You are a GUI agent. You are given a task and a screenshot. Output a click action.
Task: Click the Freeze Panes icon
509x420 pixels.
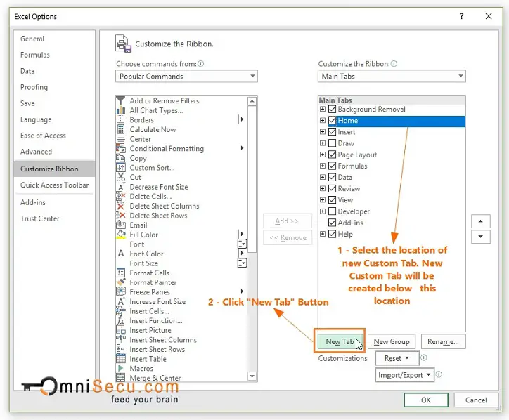pos(120,292)
